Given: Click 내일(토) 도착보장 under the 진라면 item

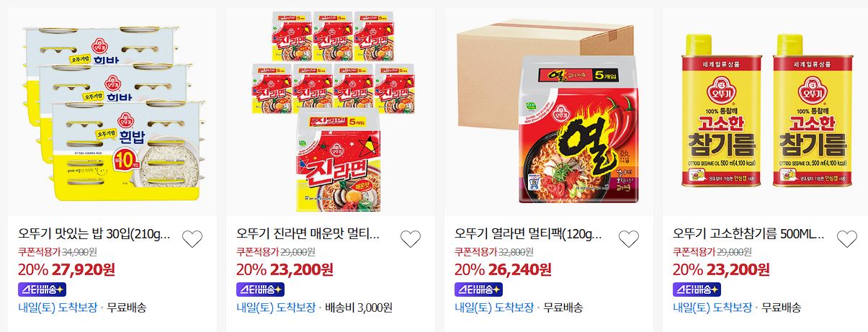Looking at the screenshot, I should pyautogui.click(x=276, y=308).
